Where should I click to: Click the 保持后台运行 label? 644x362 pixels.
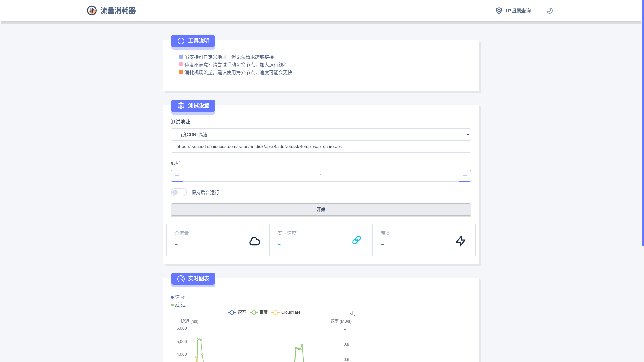click(205, 192)
